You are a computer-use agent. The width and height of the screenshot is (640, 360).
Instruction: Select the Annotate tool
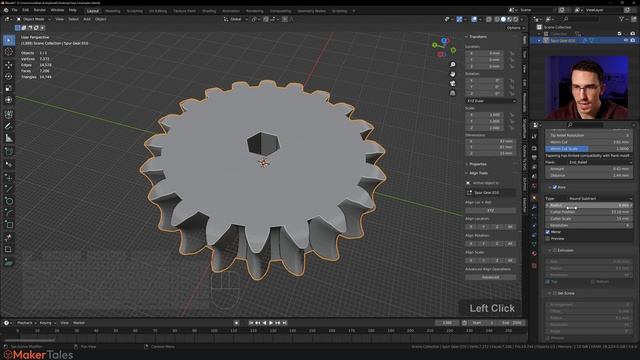point(9,126)
